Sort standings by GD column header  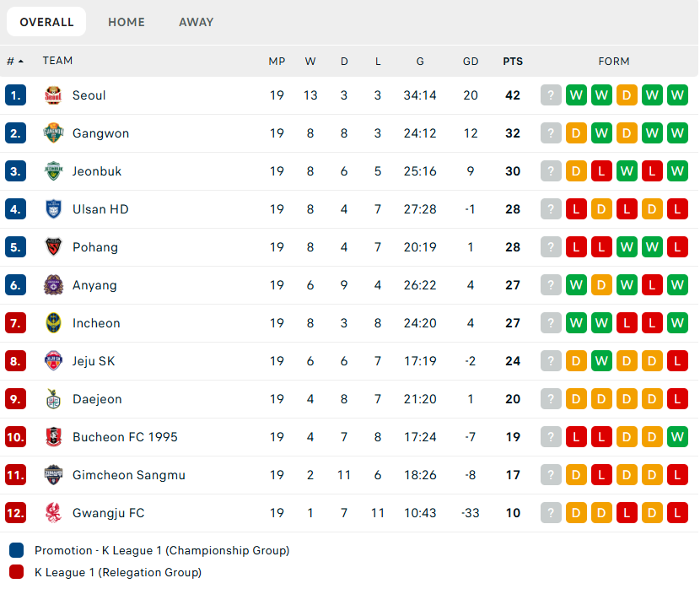[471, 61]
